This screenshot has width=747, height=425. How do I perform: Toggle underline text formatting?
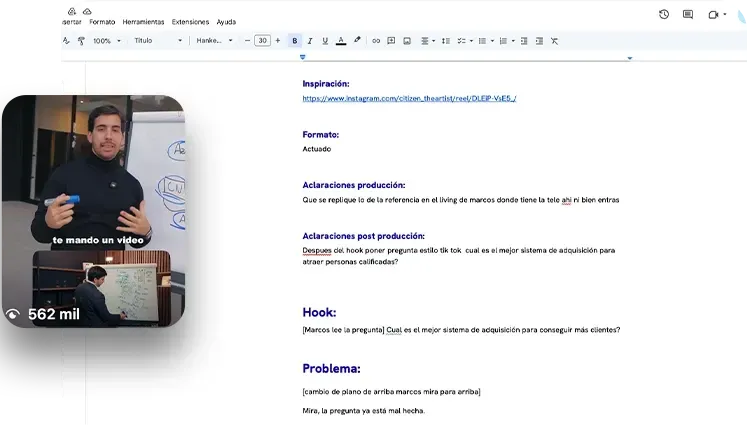pyautogui.click(x=325, y=41)
